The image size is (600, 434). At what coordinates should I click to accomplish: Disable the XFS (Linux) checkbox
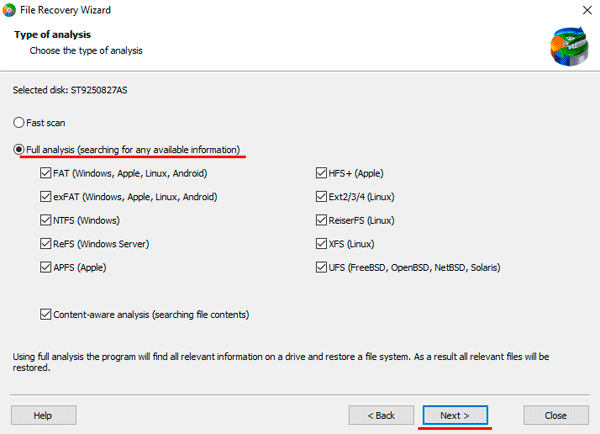[321, 244]
